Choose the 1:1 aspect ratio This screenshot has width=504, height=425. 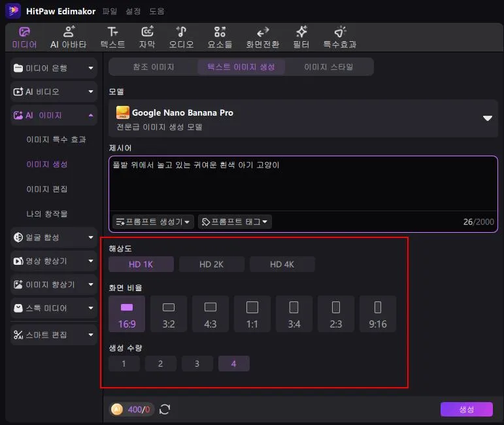[x=252, y=314]
